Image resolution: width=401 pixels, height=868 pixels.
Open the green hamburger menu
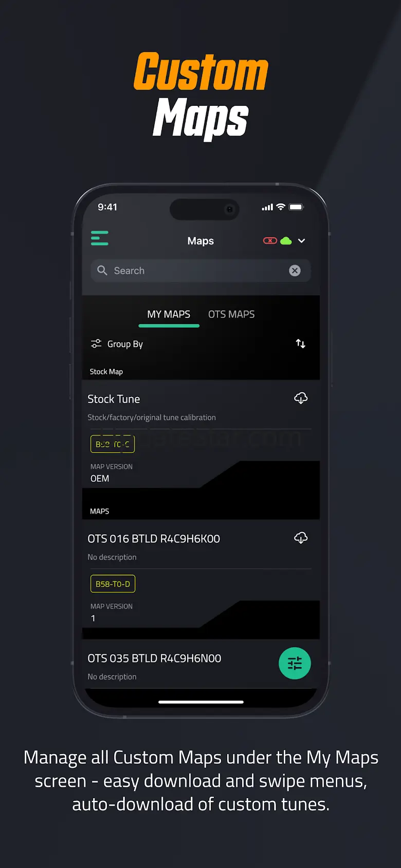point(100,238)
